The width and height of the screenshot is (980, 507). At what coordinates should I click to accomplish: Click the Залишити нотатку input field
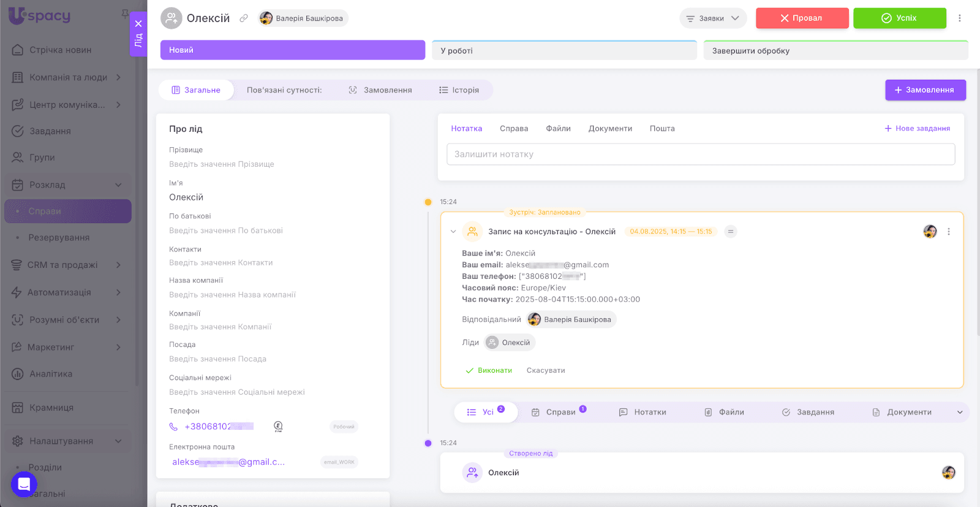[x=701, y=154]
